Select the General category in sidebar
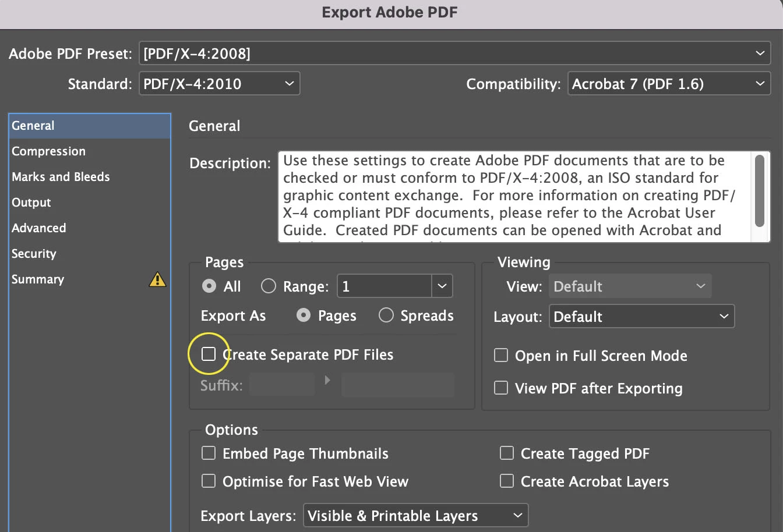 click(90, 126)
